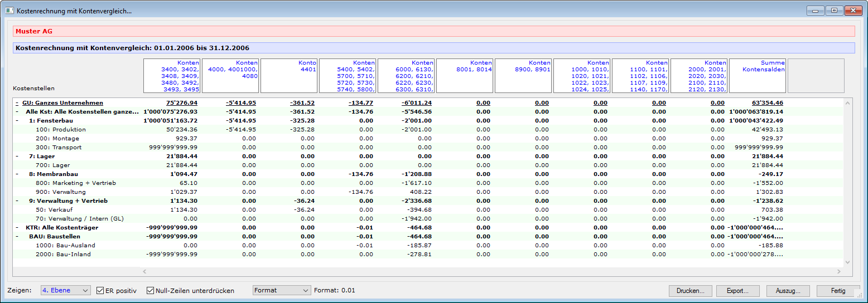
Task: Collapse the 8: Membranbau group
Action: [17, 174]
